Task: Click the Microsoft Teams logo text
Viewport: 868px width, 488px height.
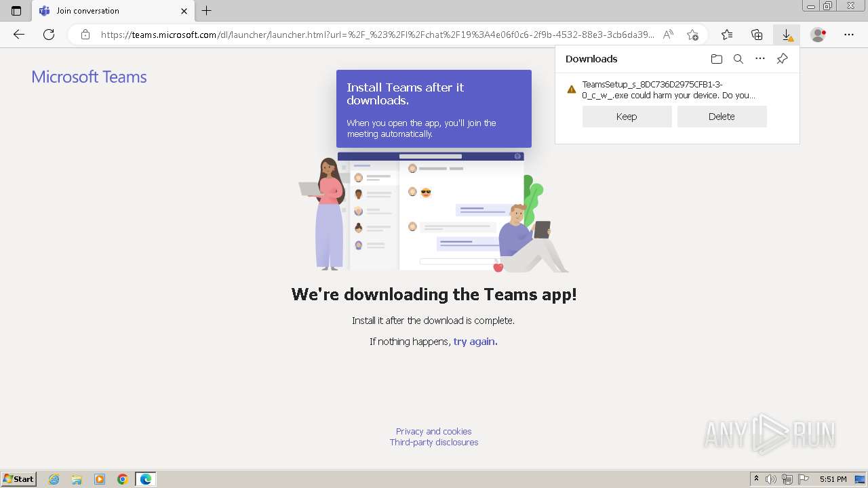Action: pos(89,77)
